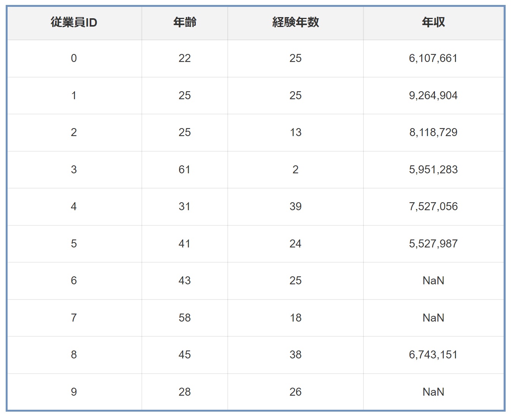Click the 年収 value 8,118,729
Viewport: 514px width, 420px height.
pyautogui.click(x=433, y=133)
